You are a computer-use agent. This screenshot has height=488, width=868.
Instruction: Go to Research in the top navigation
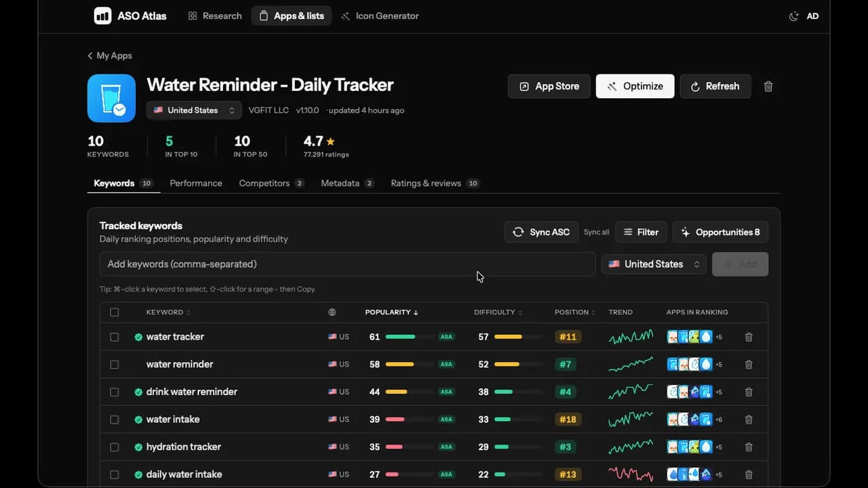214,16
